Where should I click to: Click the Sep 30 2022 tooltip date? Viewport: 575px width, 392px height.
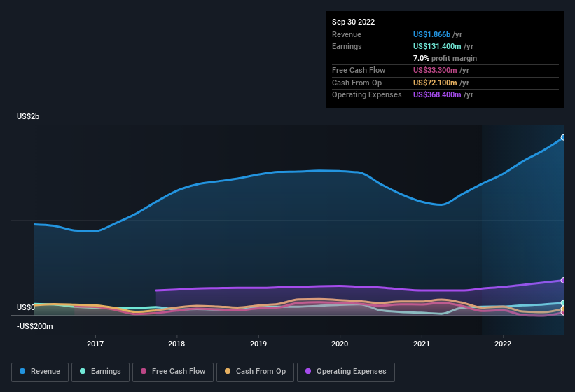click(353, 22)
